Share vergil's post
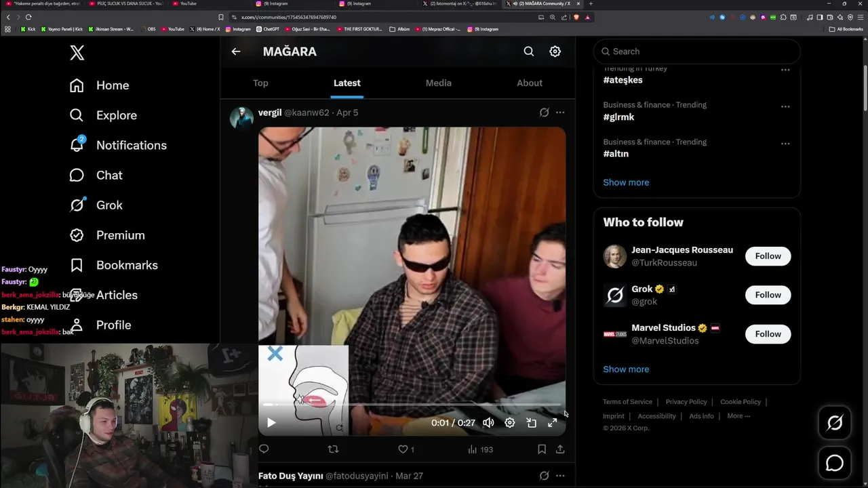This screenshot has width=868, height=488. point(560,449)
